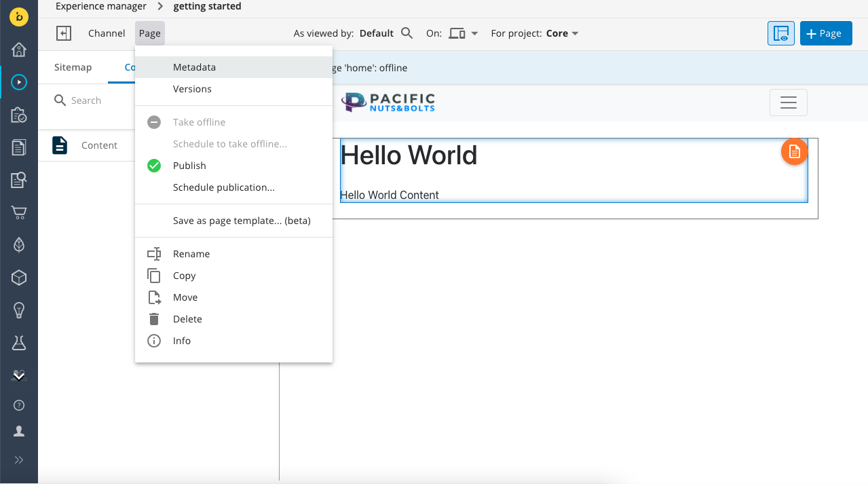The image size is (868, 484).
Task: Expand the Core project dropdown
Action: tap(563, 33)
